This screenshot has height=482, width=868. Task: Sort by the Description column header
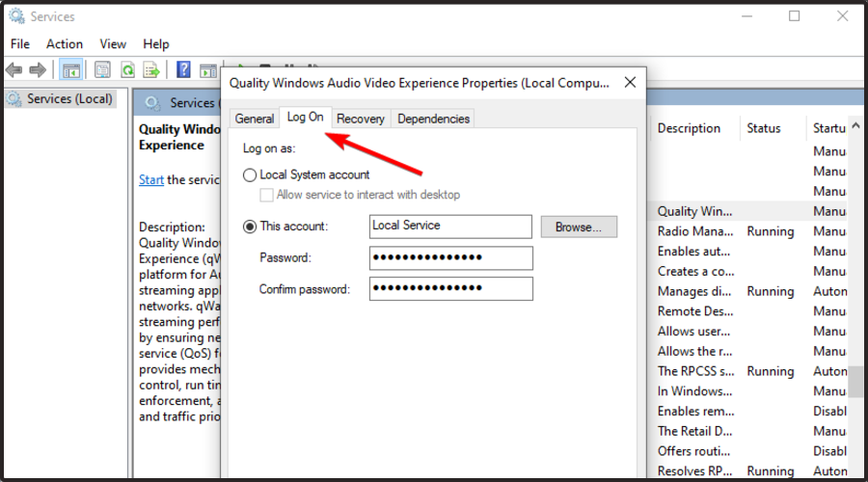click(690, 128)
